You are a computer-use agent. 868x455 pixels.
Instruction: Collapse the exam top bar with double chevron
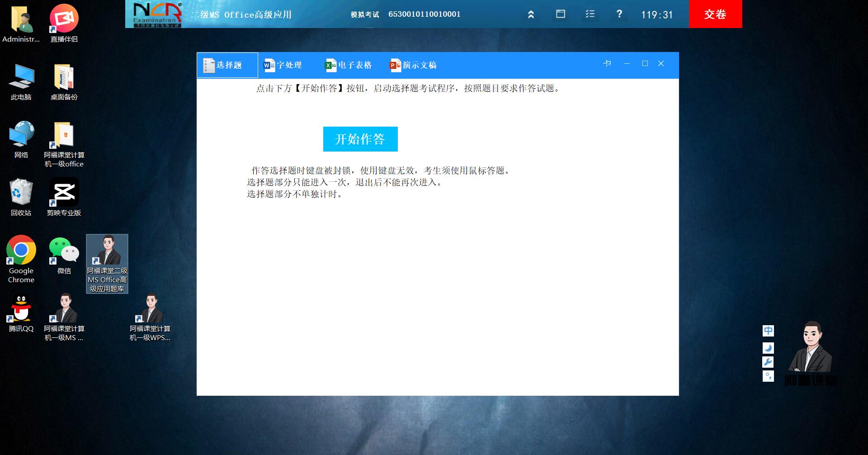[x=531, y=14]
